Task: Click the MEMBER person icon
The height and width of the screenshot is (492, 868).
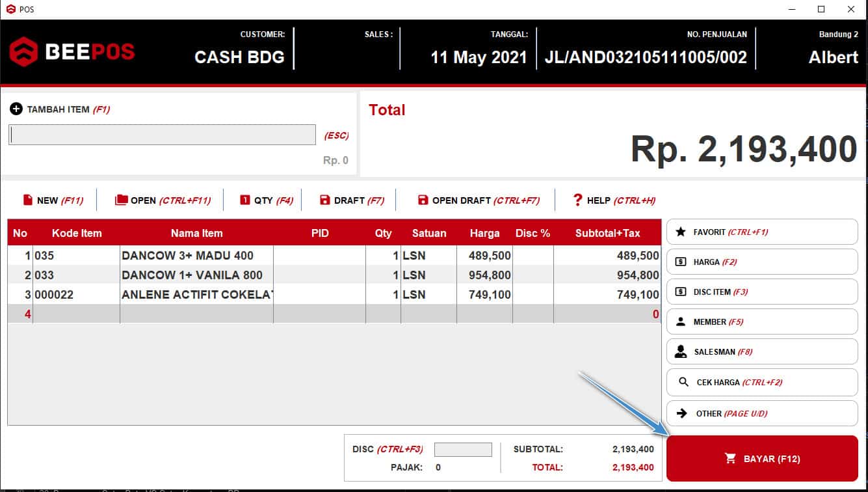Action: [681, 321]
